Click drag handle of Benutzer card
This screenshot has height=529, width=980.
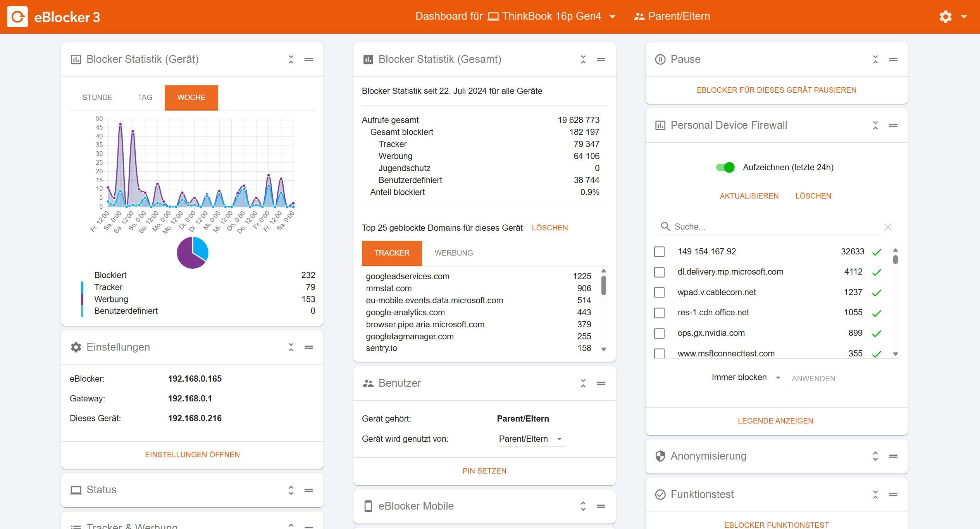[601, 383]
